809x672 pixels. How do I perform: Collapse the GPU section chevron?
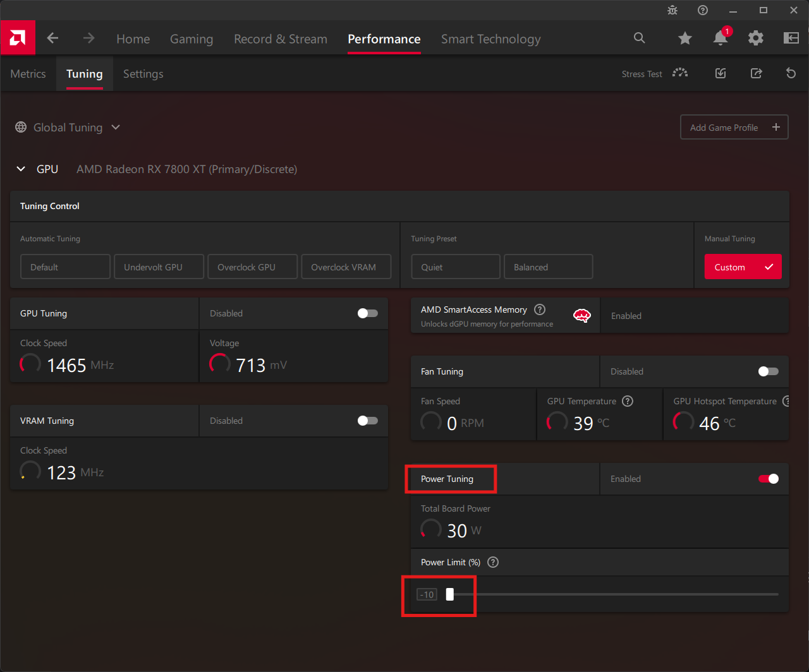click(x=21, y=169)
